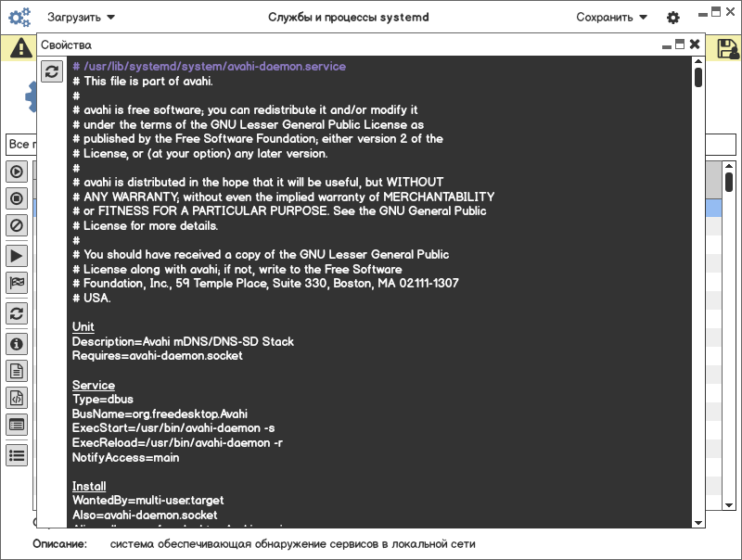Viewport: 742px width, 560px height.
Task: Click the Свойства vertical scrollbar thumb
Action: (x=698, y=77)
